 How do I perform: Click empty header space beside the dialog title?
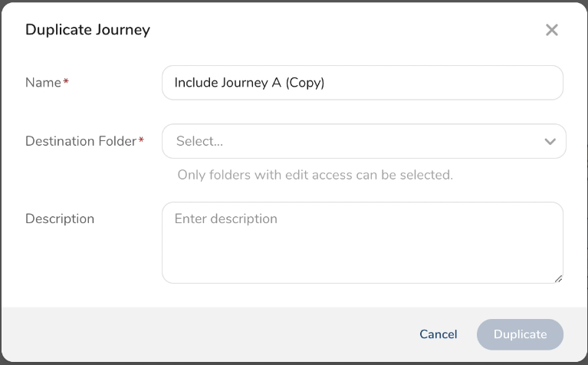(345, 30)
